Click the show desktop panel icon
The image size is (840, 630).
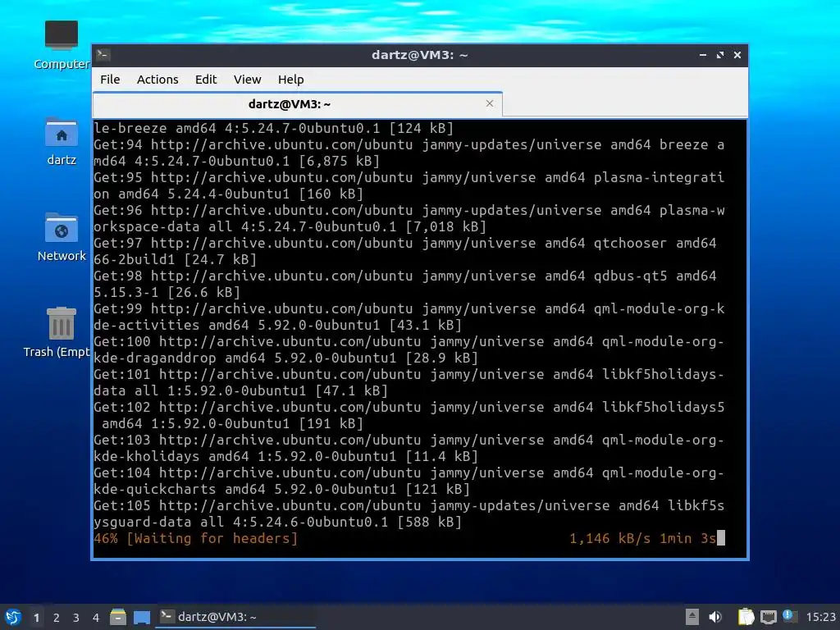141,617
